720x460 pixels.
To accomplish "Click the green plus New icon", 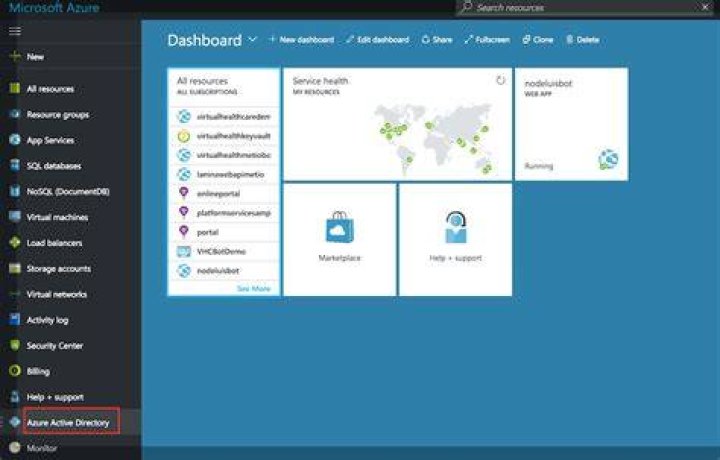I will click(15, 56).
